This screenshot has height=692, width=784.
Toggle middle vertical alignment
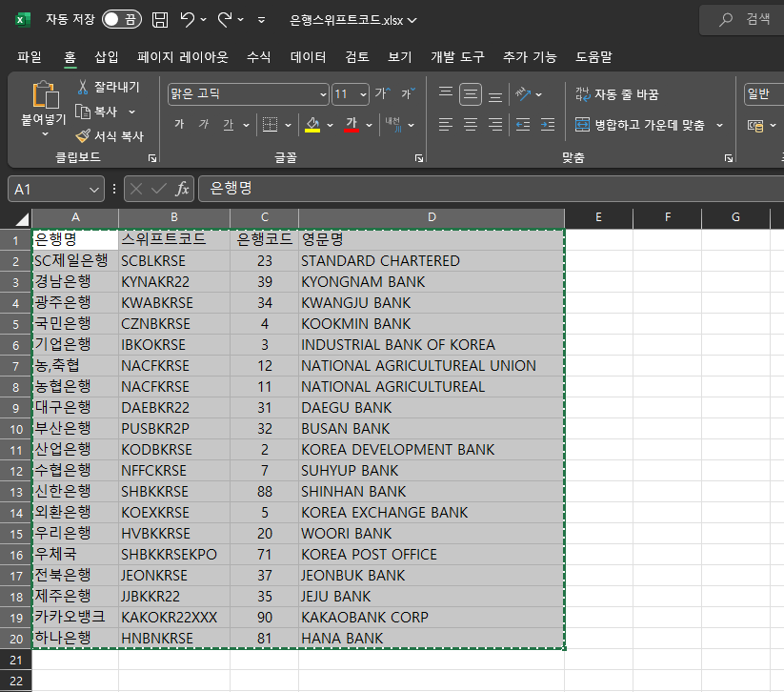tap(471, 94)
